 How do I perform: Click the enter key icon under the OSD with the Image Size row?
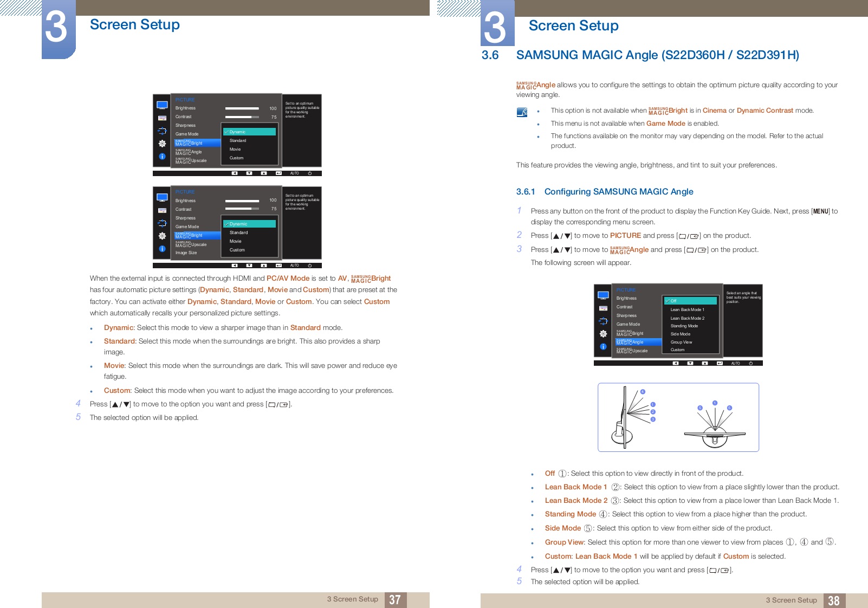278,266
